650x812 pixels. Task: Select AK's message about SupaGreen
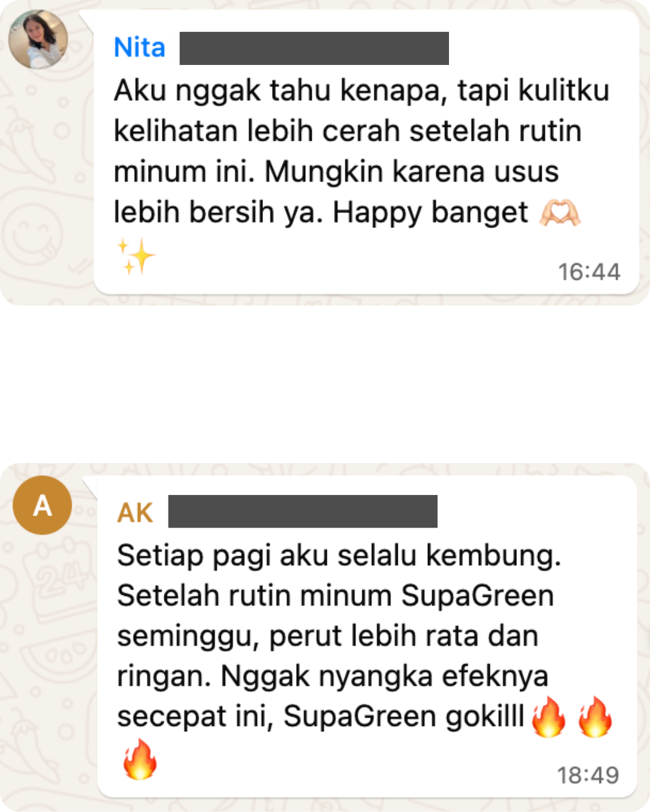tap(367, 636)
